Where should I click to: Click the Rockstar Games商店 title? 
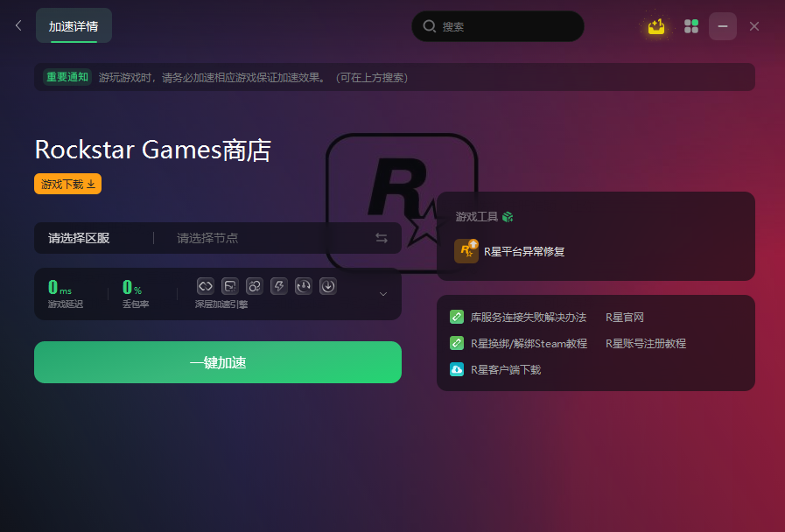point(153,150)
